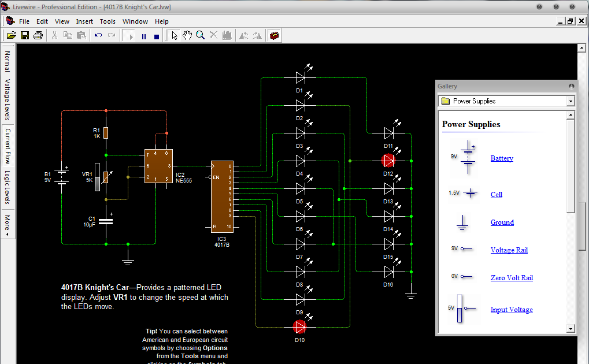Pause the circuit simulation

[x=142, y=35]
